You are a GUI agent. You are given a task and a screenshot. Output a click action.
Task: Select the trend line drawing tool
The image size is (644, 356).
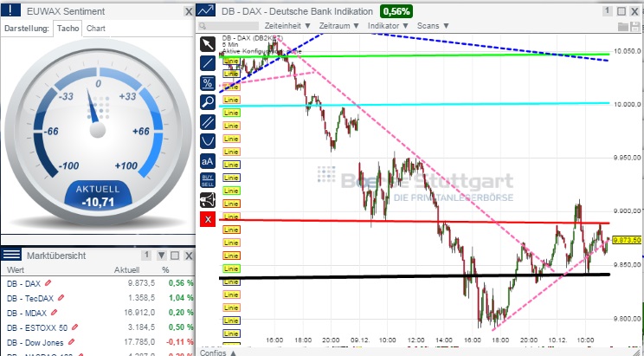pos(208,63)
